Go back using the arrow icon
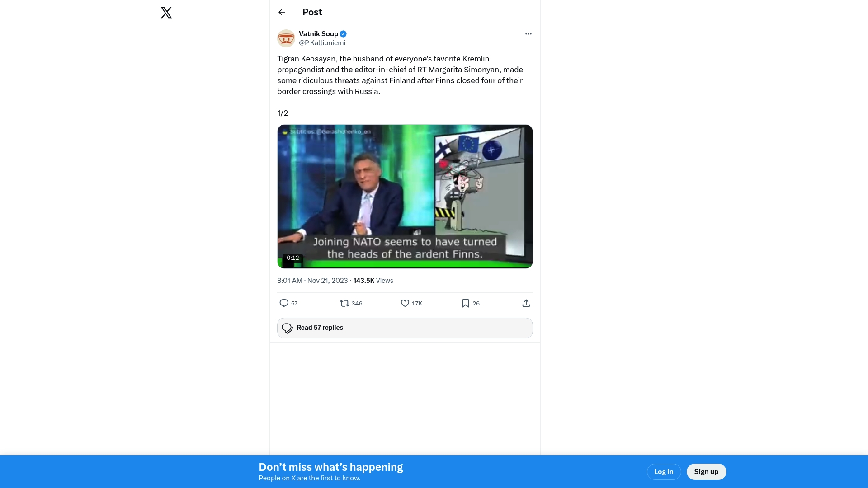 [x=282, y=12]
